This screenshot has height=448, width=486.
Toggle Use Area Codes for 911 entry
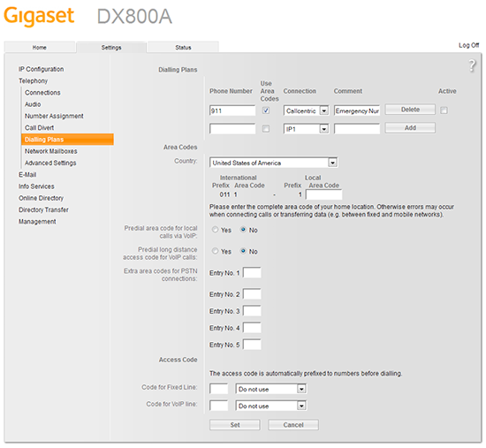click(x=266, y=110)
